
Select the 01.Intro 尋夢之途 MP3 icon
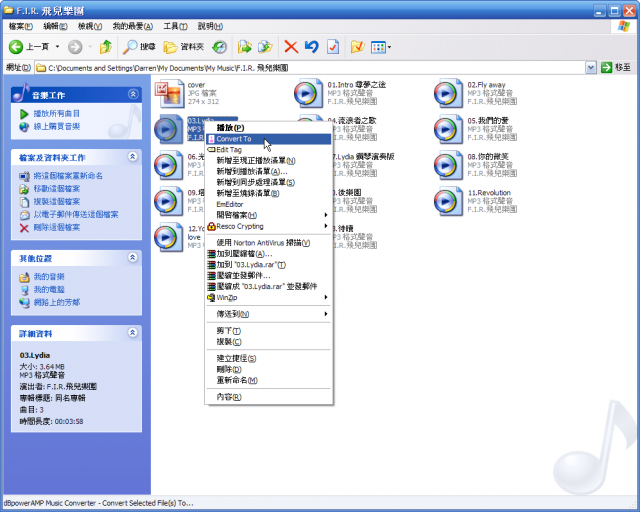click(x=309, y=93)
